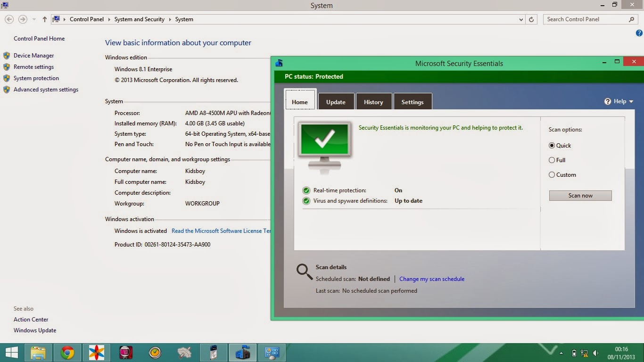Click the 'Up to date' definitions status
The height and width of the screenshot is (362, 644).
(408, 201)
